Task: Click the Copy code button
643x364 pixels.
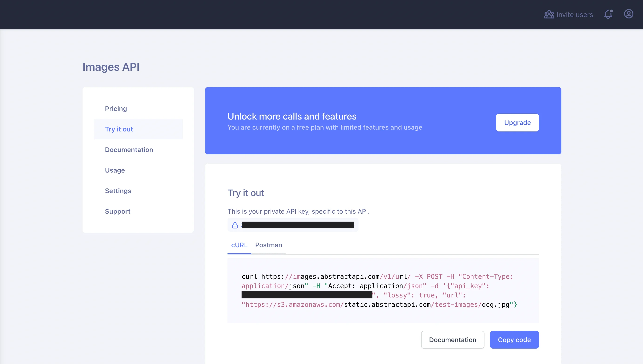Action: pos(514,339)
